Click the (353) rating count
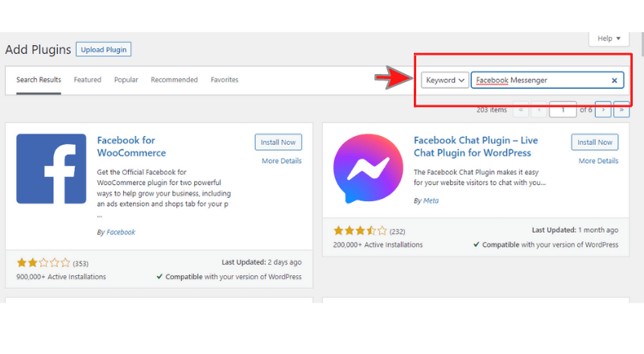The height and width of the screenshot is (354, 644). click(x=80, y=264)
